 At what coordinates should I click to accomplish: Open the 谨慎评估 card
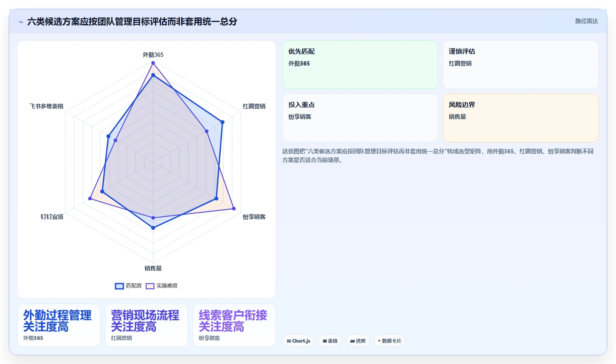click(521, 65)
